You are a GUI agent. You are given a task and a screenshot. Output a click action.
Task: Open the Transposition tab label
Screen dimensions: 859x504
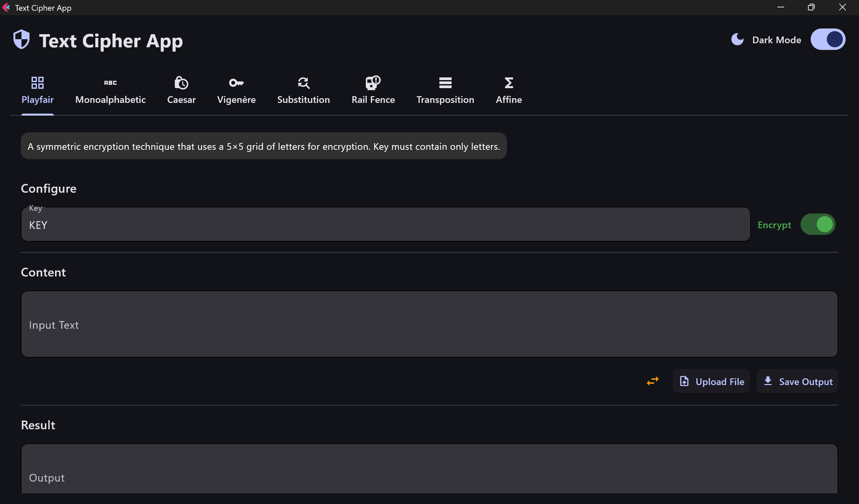point(445,100)
